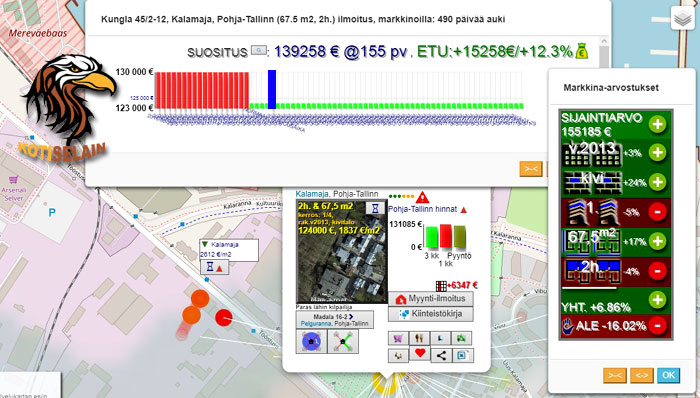Screen dimensions: 700x398
Task: Follow the Kalamaja district link
Action: 312,194
